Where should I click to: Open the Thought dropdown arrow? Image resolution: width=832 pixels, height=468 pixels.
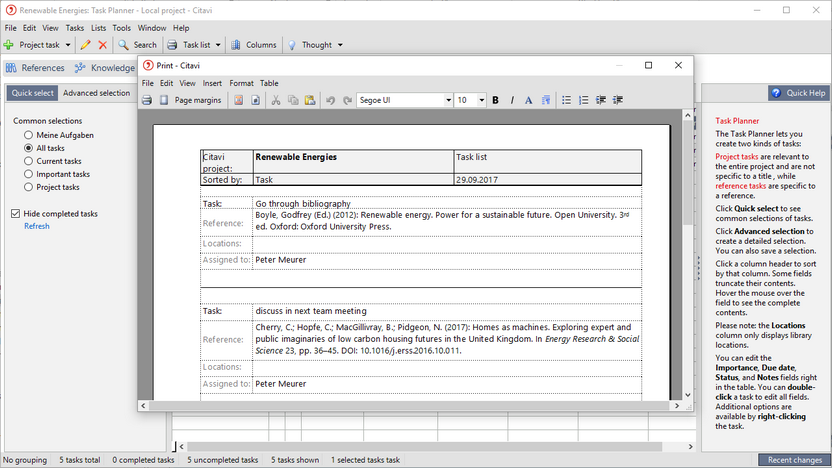[x=340, y=45]
